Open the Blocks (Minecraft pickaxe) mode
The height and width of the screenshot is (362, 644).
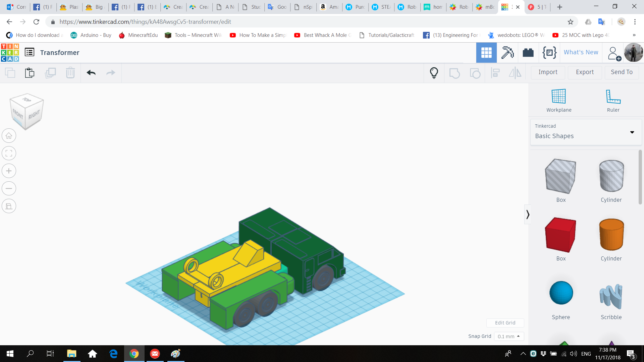(507, 53)
